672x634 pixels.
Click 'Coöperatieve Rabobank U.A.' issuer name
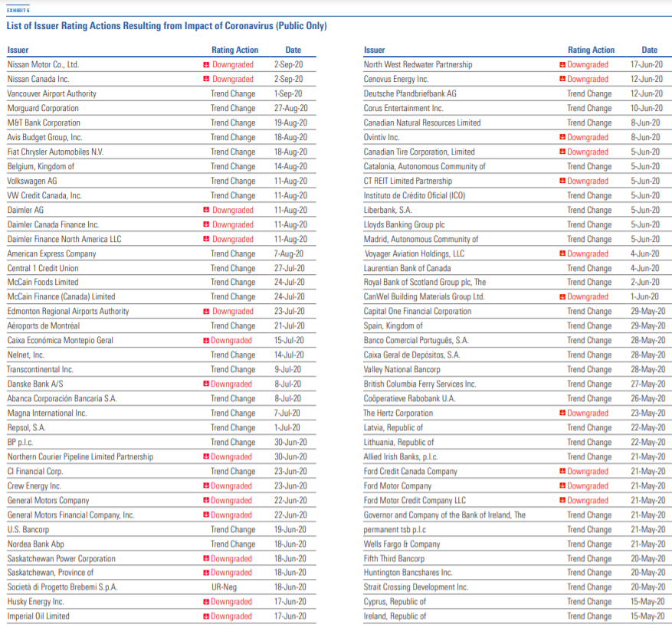click(x=409, y=399)
